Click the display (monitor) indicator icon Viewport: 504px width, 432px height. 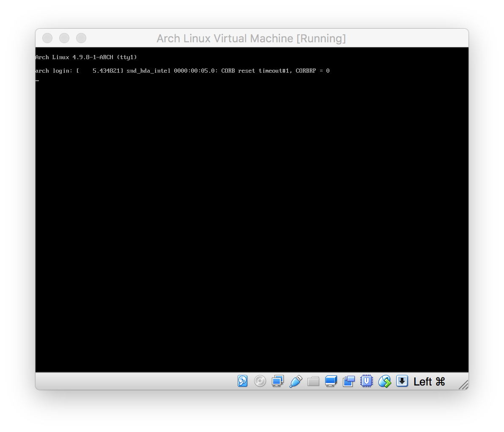(x=331, y=381)
